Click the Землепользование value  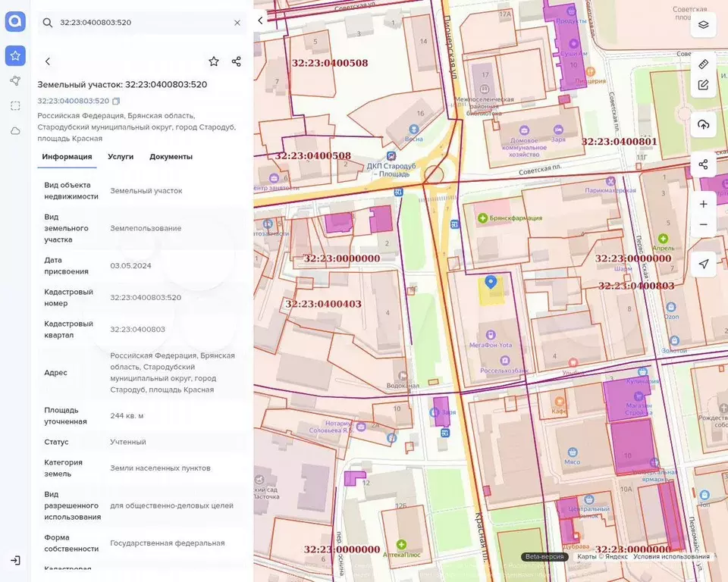[x=146, y=228]
